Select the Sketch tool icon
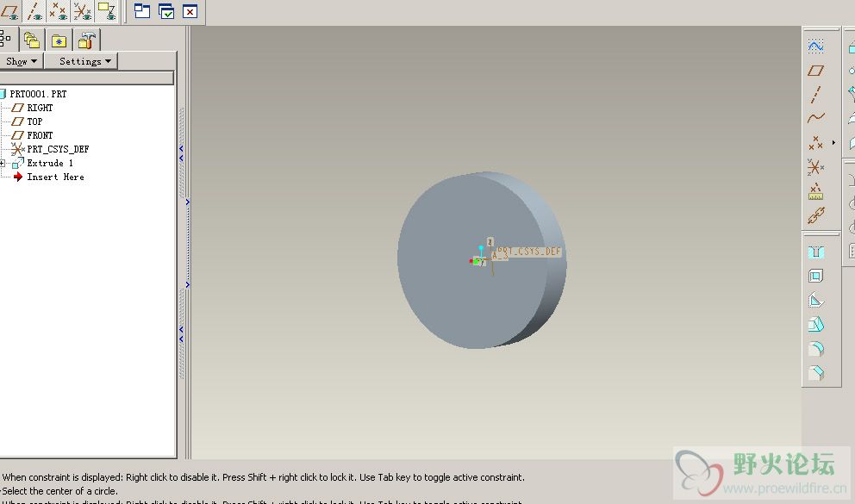 click(x=815, y=47)
